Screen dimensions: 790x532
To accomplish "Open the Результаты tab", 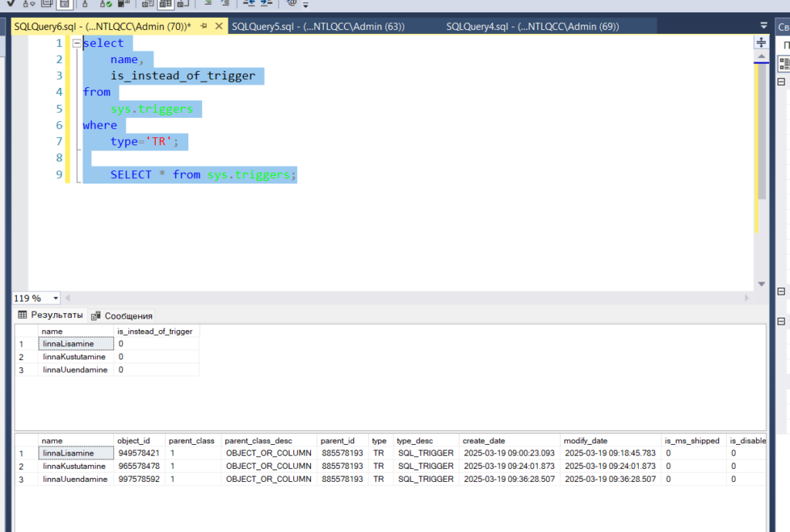I will click(x=50, y=315).
